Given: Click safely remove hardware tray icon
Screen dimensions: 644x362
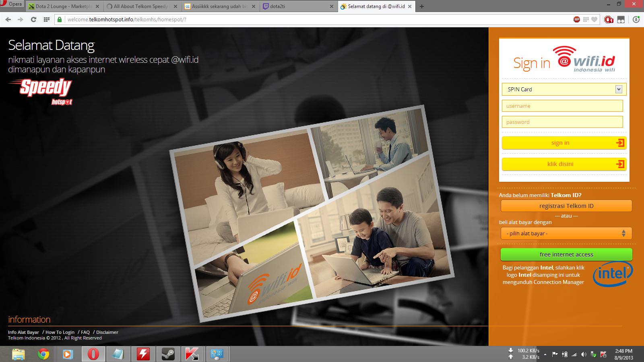Looking at the screenshot, I should coord(593,354).
